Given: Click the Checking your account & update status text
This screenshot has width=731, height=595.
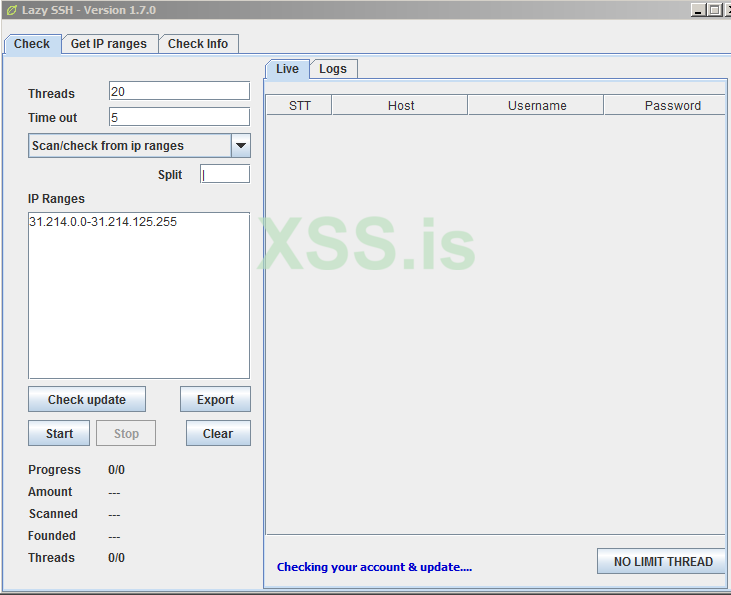Looking at the screenshot, I should 374,567.
